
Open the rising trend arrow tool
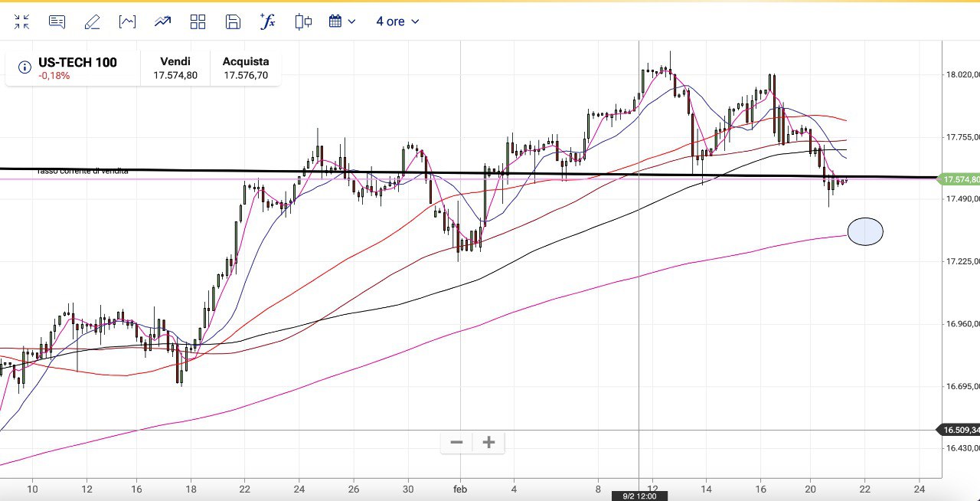pyautogui.click(x=162, y=21)
